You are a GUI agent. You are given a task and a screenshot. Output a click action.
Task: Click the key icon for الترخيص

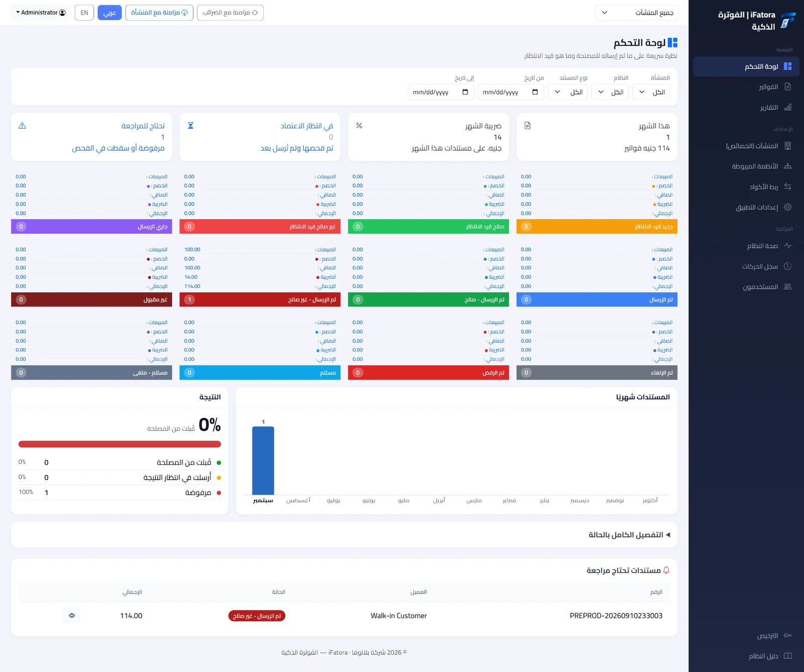[x=787, y=636]
